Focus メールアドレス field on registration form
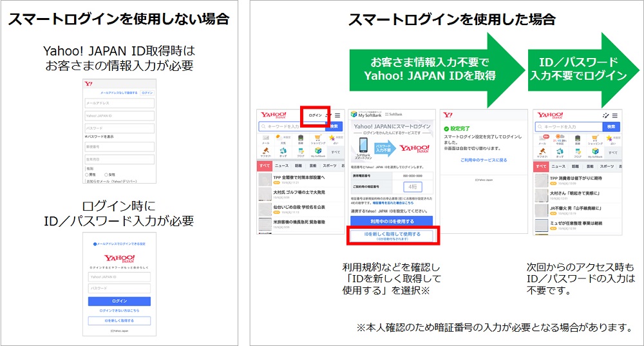 [x=120, y=103]
